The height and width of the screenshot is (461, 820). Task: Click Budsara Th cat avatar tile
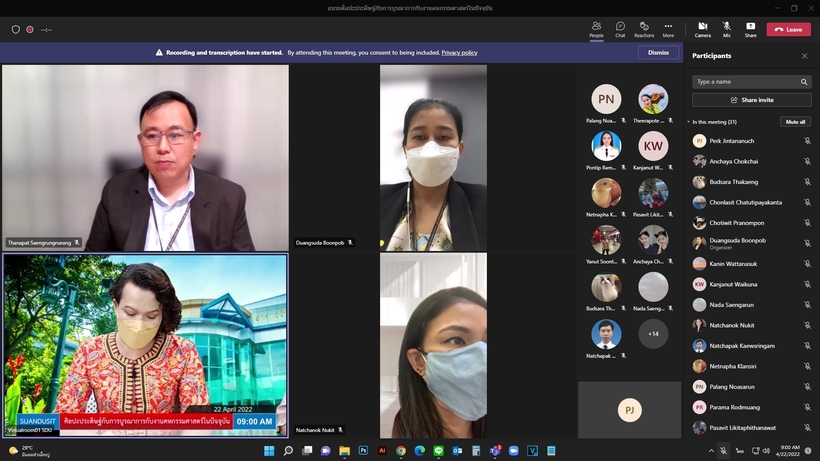coord(606,287)
